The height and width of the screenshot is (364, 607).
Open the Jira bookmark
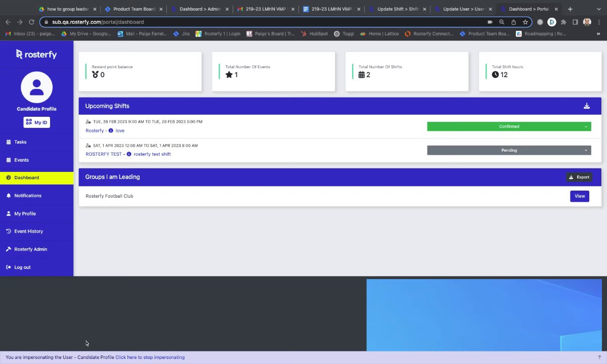(182, 34)
